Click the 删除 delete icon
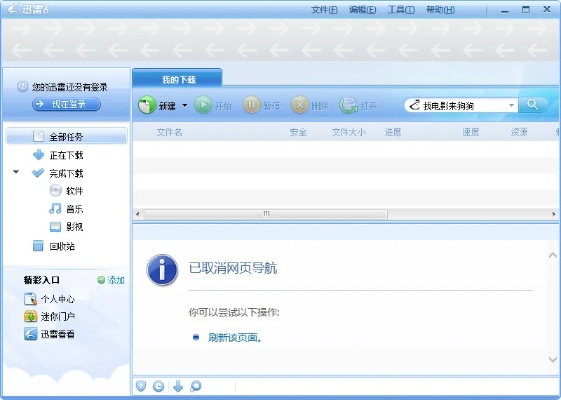 tap(300, 105)
